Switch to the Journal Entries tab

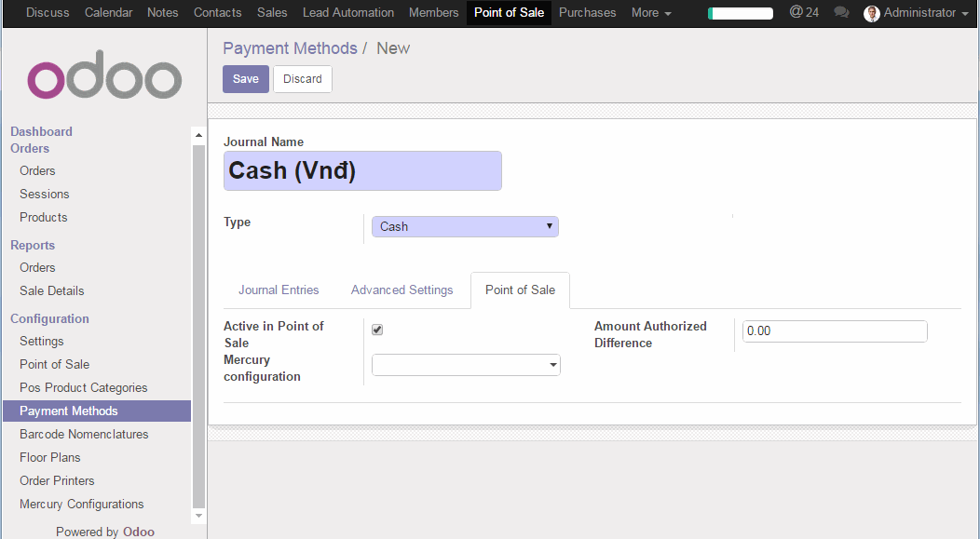[279, 290]
